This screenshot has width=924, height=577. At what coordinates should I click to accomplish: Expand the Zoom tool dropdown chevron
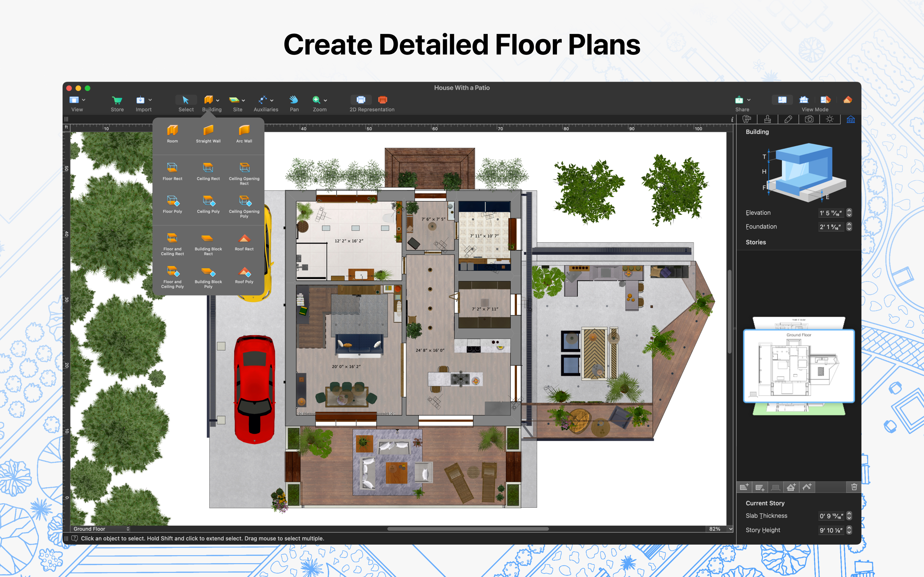point(325,100)
